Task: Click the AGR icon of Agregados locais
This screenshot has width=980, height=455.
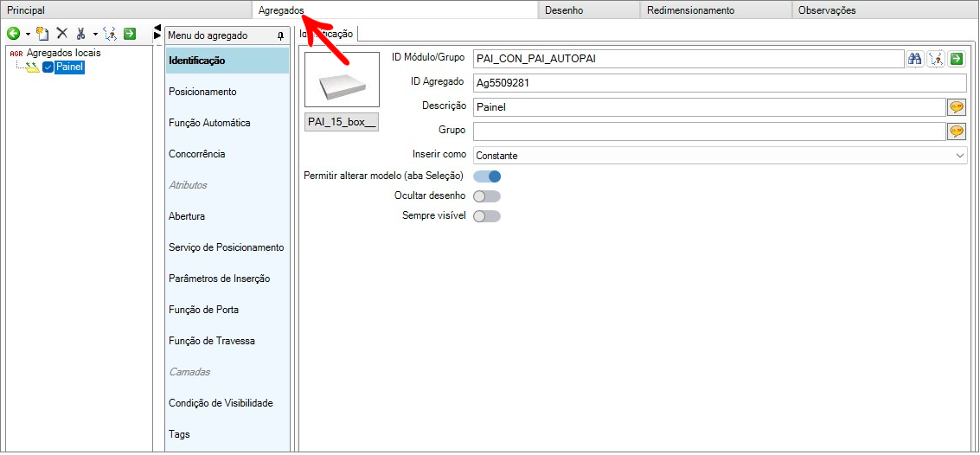Action: (x=16, y=53)
